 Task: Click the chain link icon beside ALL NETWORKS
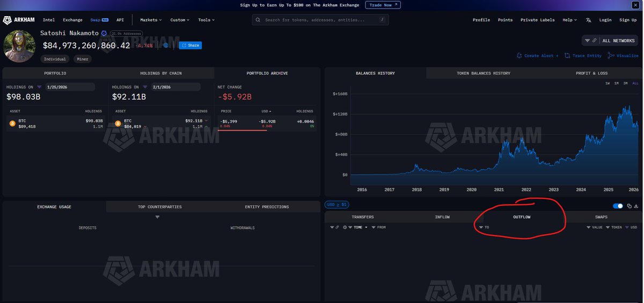pos(594,41)
